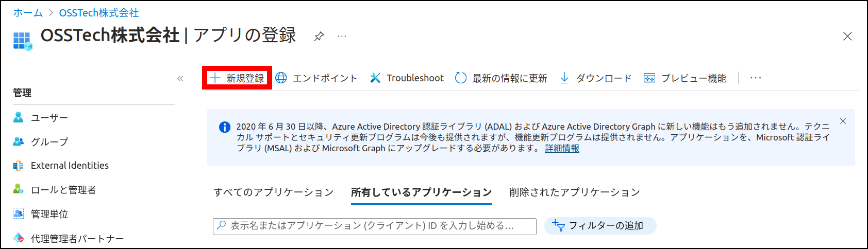Open the Troubleshoot tool

coord(407,78)
